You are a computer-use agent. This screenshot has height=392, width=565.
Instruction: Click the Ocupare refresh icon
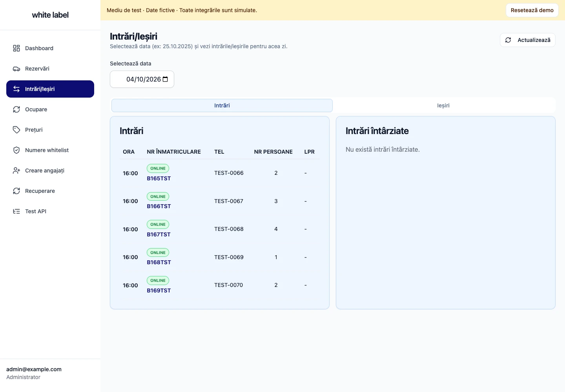point(16,109)
